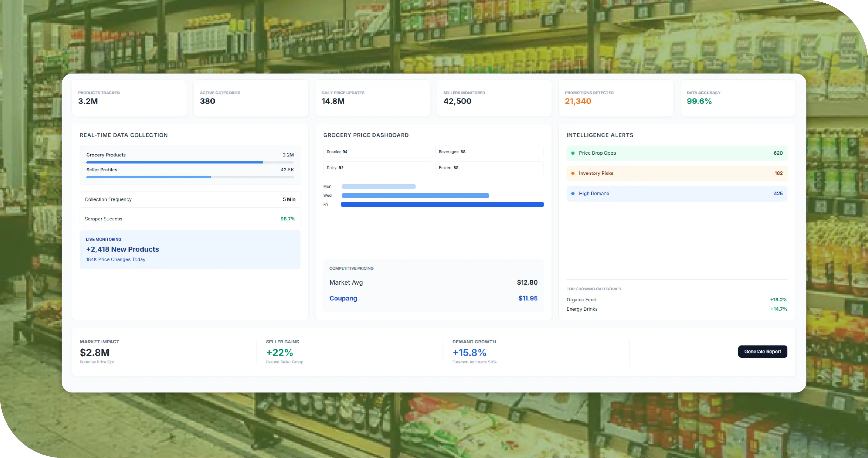Select the Wednesday price bar
868x458 pixels.
[415, 195]
